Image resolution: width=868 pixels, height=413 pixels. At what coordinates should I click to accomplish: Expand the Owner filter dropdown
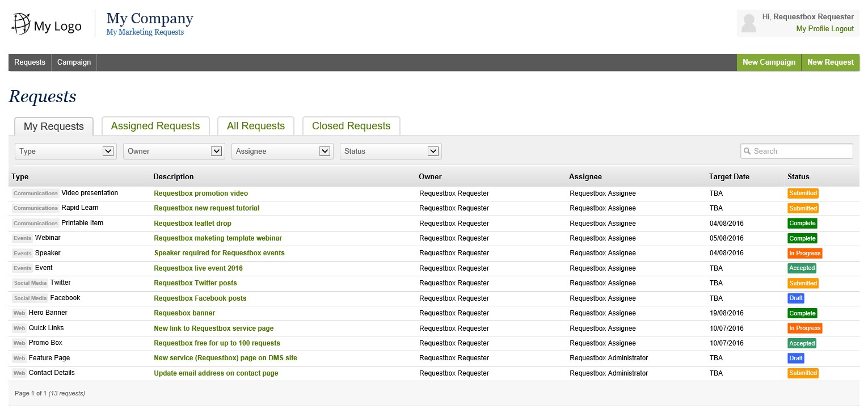coord(174,151)
